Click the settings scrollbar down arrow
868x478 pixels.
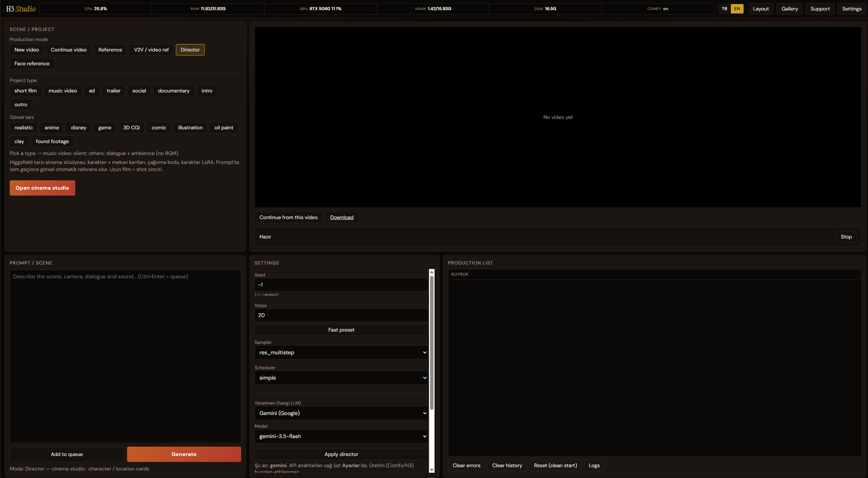(432, 470)
